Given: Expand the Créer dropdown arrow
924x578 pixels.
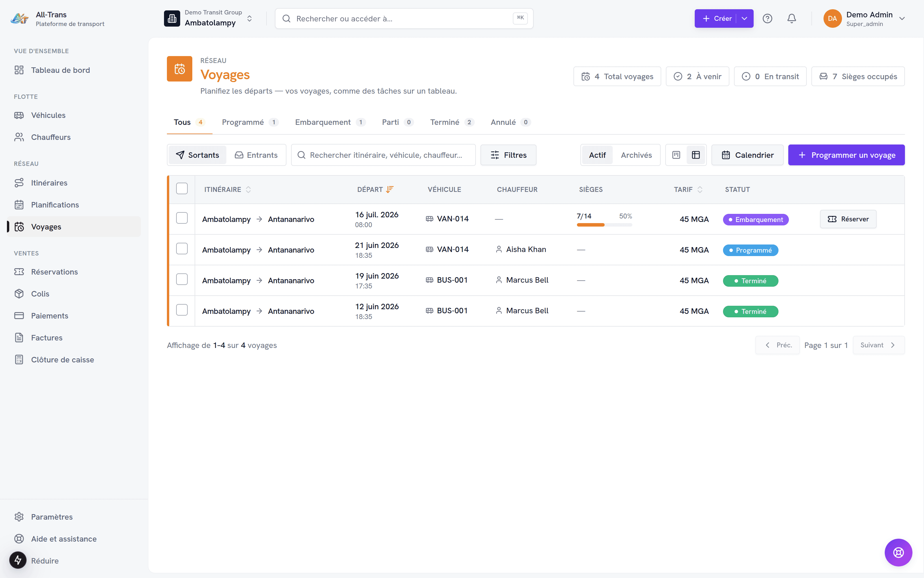Looking at the screenshot, I should 745,18.
